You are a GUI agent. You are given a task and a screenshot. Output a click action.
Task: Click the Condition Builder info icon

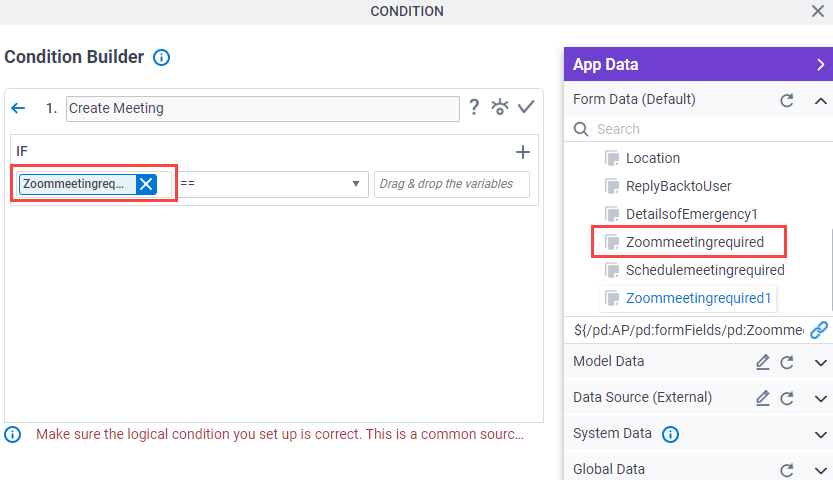click(x=162, y=57)
